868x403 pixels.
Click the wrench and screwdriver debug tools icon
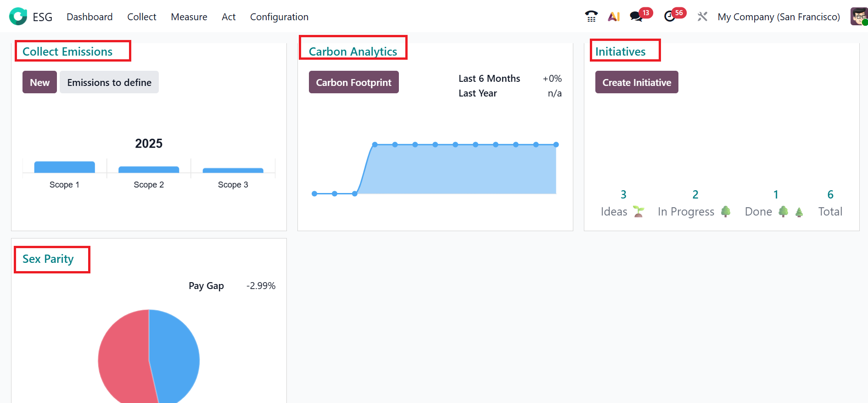pos(702,17)
